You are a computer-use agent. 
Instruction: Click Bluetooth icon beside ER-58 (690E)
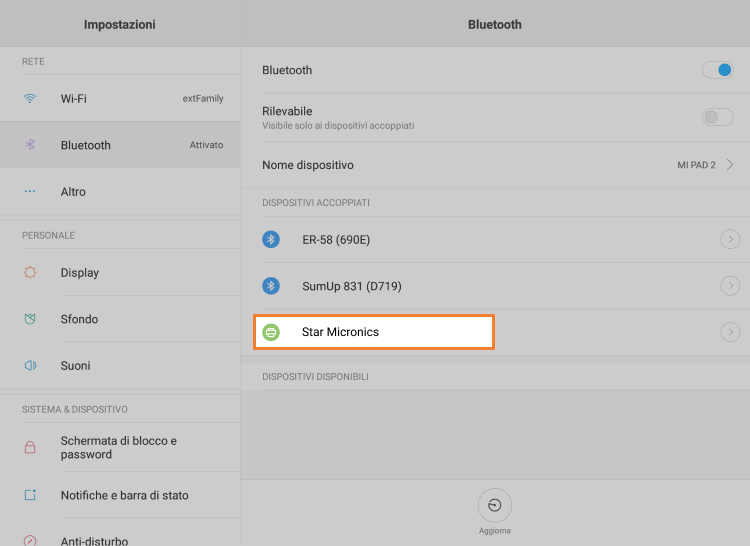point(271,240)
